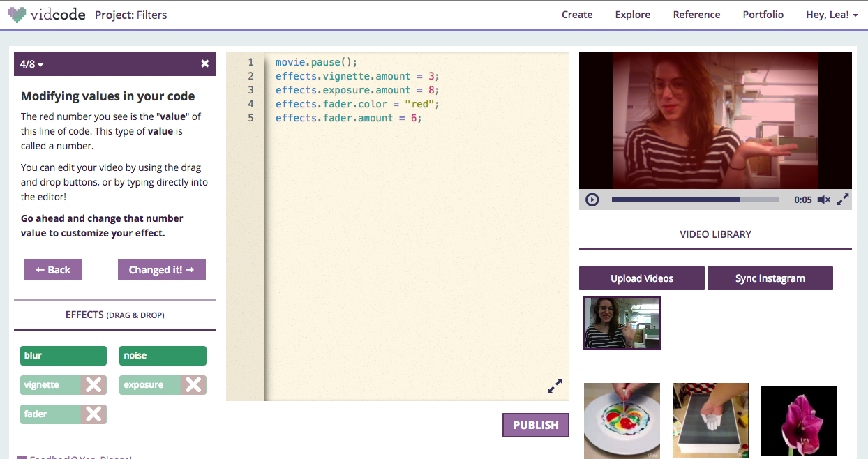Click the EFFECTS (DRAG & DROP) heading
The width and height of the screenshot is (868, 459).
click(114, 315)
